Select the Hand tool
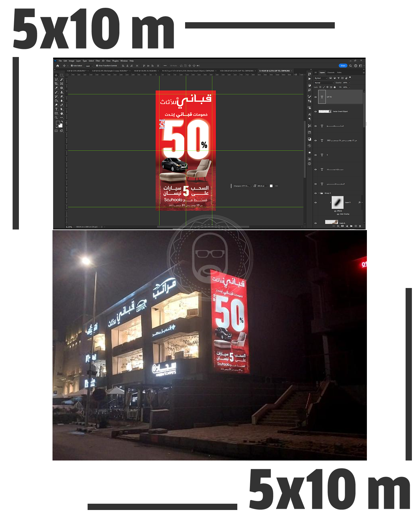The image size is (420, 516). [61, 113]
